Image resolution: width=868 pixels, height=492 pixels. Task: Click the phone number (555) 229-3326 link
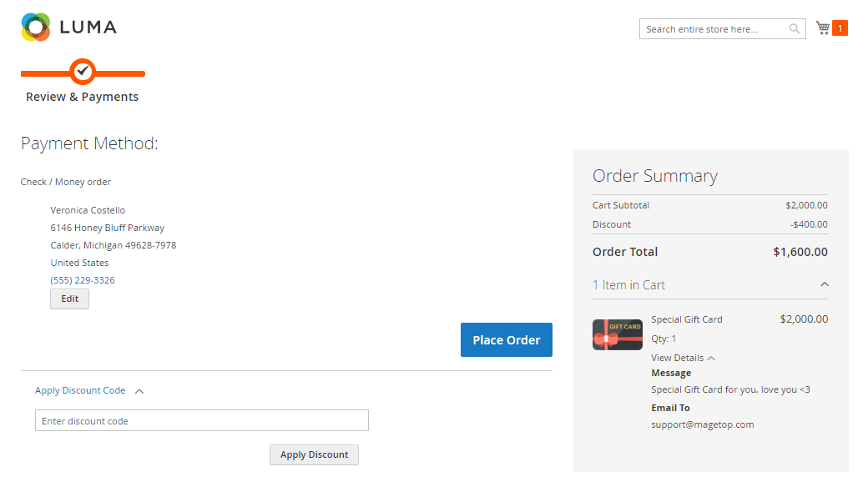point(83,280)
